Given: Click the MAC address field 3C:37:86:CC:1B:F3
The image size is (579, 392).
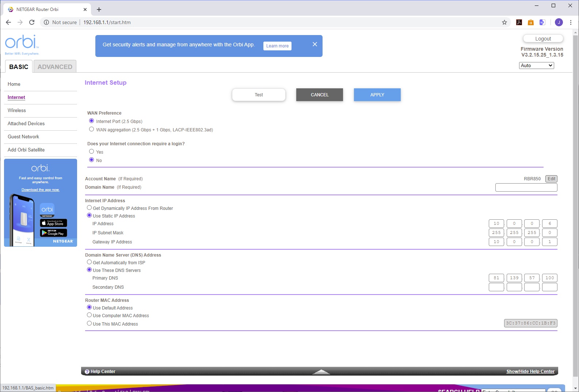Looking at the screenshot, I should [x=531, y=323].
